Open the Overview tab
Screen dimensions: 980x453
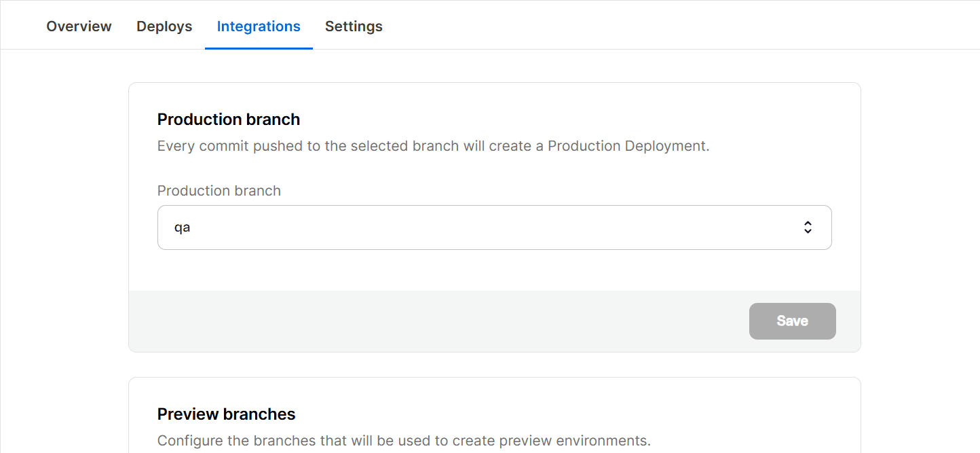pos(79,26)
